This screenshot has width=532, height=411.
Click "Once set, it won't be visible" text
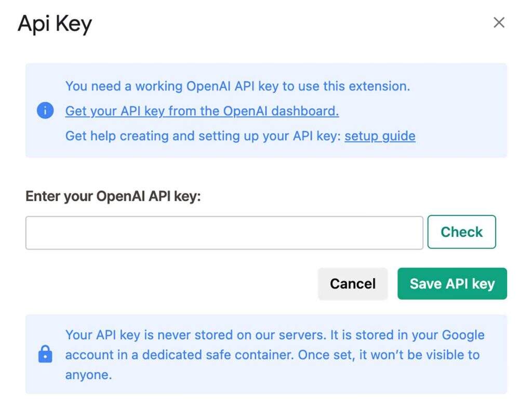pyautogui.click(x=389, y=355)
